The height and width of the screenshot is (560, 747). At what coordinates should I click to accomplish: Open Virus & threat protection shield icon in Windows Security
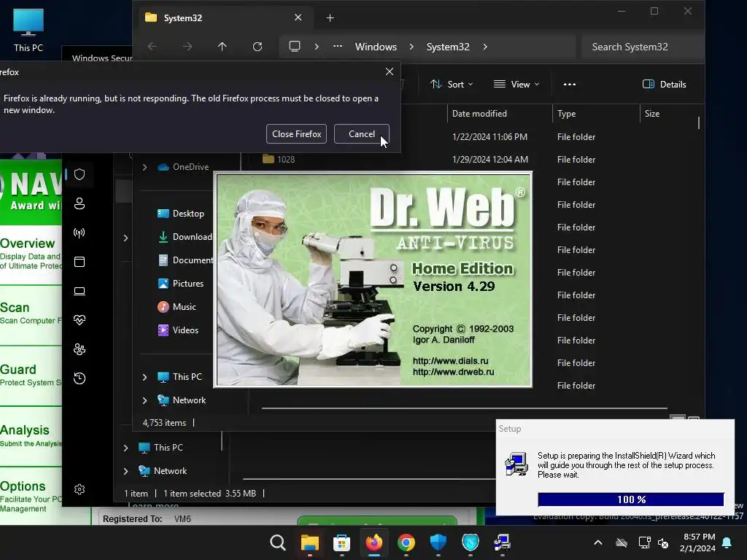pyautogui.click(x=80, y=174)
